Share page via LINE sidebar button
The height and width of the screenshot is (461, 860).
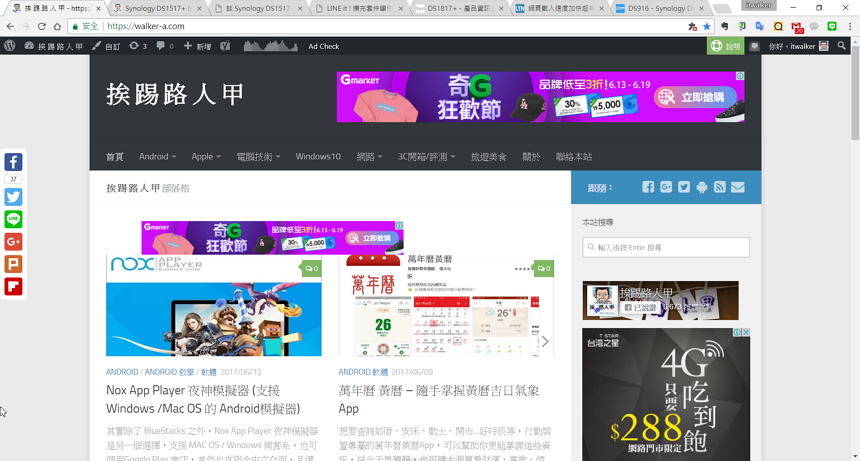click(x=13, y=219)
